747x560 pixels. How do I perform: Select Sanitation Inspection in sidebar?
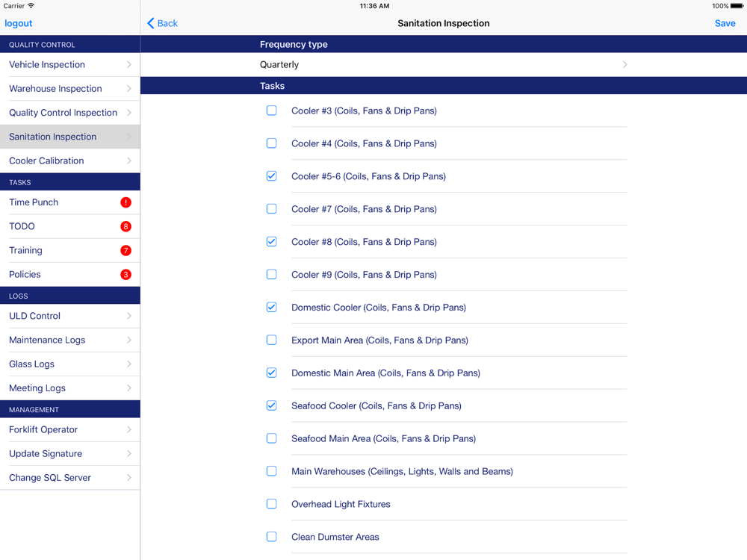70,137
